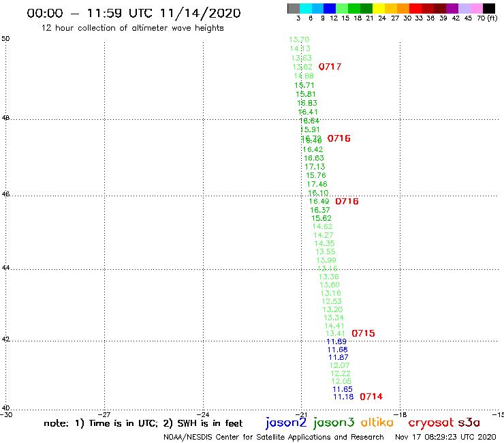Select the wave height value 16.41
The image size is (504, 443).
[308, 112]
